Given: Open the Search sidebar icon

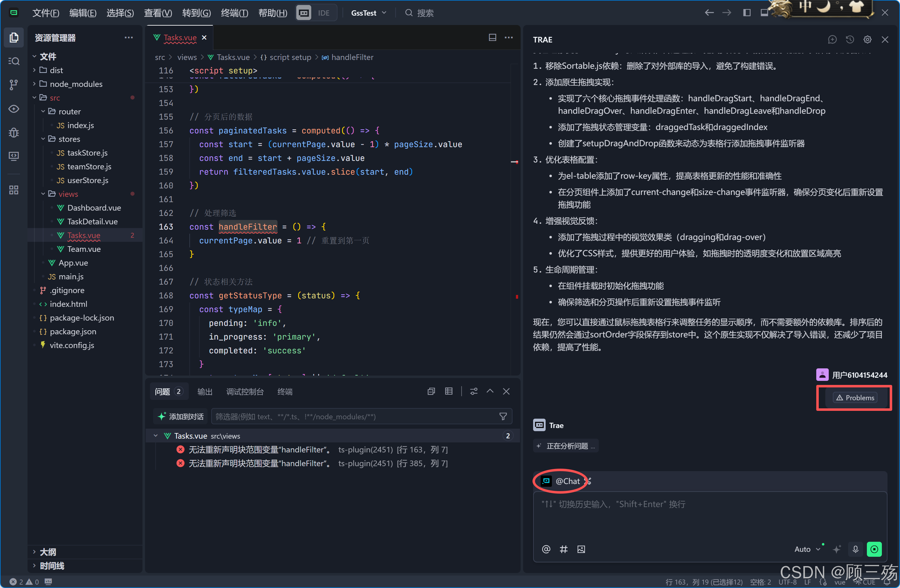Looking at the screenshot, I should tap(14, 61).
